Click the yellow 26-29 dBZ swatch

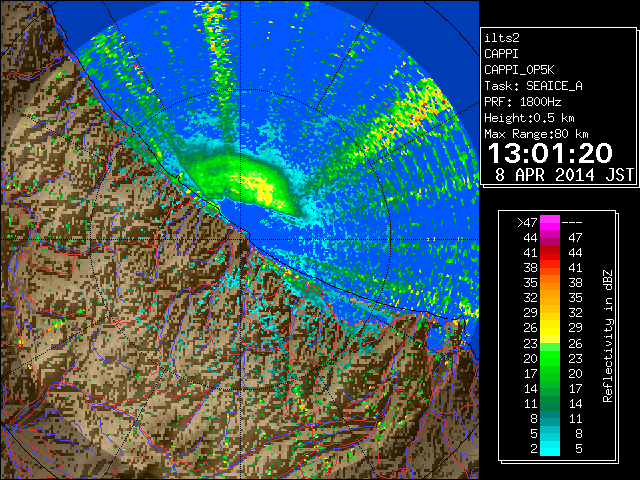pos(550,328)
